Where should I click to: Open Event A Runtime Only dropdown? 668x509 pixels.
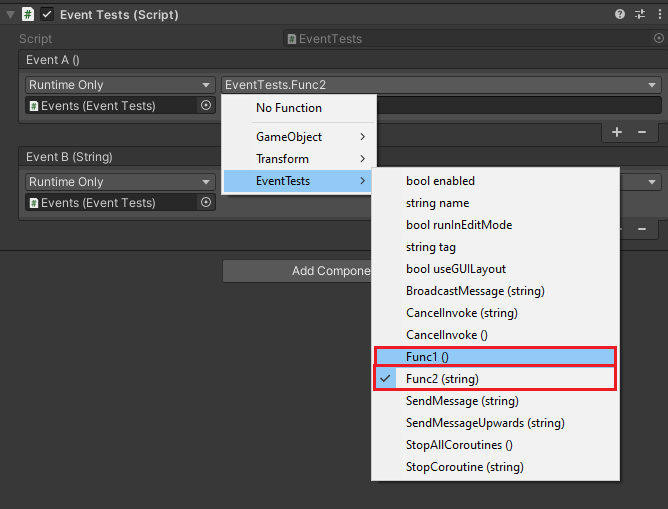(x=120, y=85)
